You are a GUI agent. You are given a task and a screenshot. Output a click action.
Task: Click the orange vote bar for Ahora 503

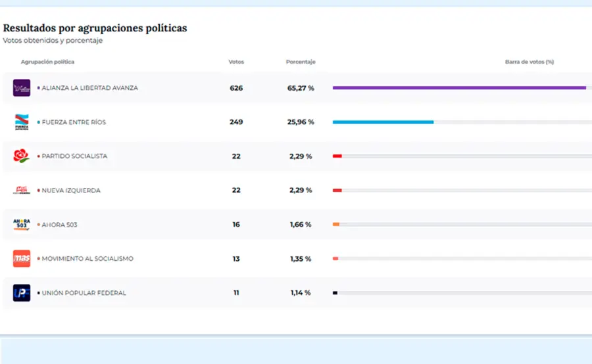coord(336,224)
